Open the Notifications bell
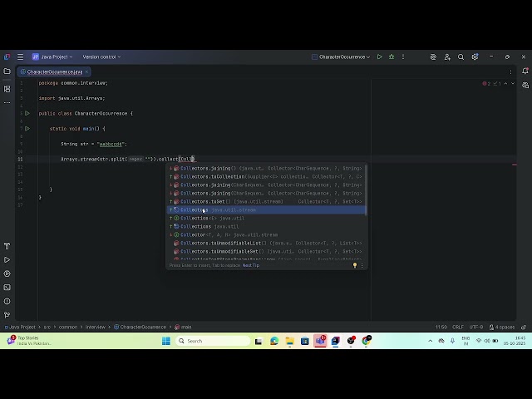Image resolution: width=532 pixels, height=399 pixels. click(525, 71)
